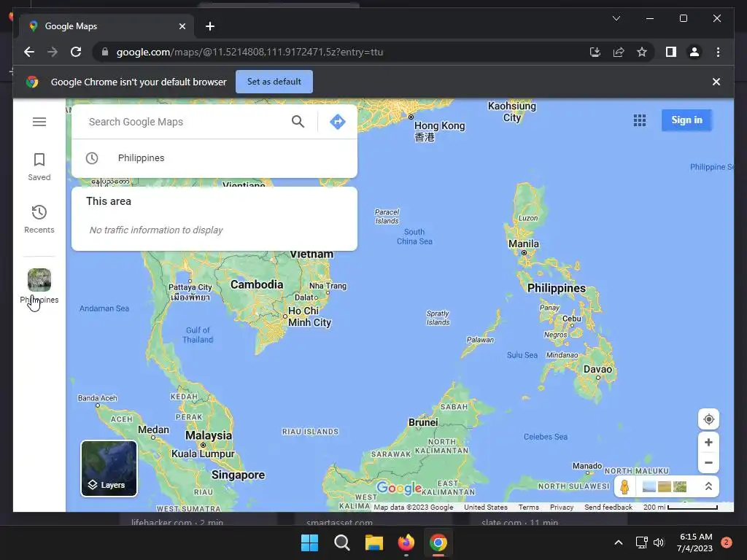Open the clock showing 6:15 AM
Screen dimensions: 747x560
[x=695, y=542]
